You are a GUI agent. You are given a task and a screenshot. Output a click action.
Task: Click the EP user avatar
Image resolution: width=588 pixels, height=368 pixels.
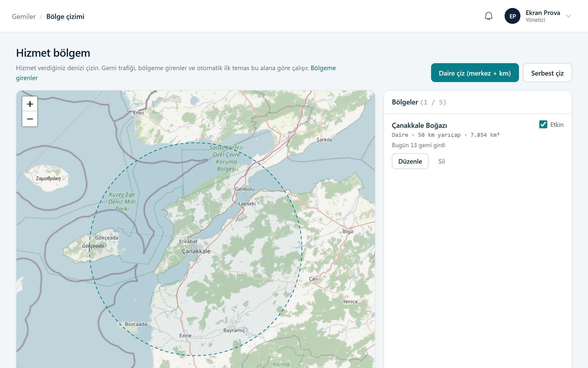pyautogui.click(x=512, y=16)
